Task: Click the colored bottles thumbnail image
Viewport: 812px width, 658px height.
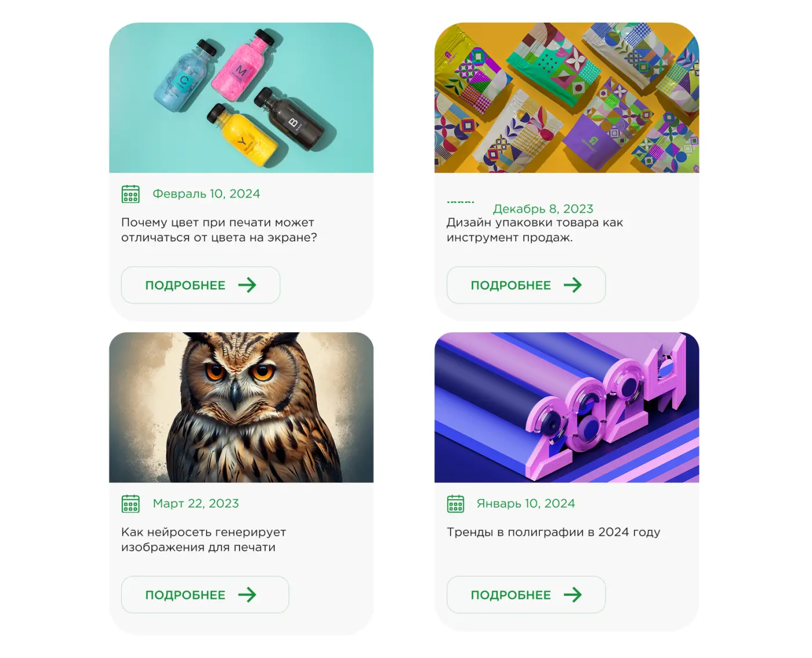Action: [x=241, y=97]
